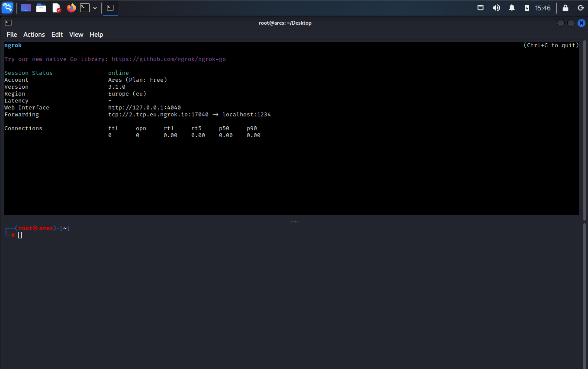
Task: Click the 'ttl' column header
Action: pos(113,128)
